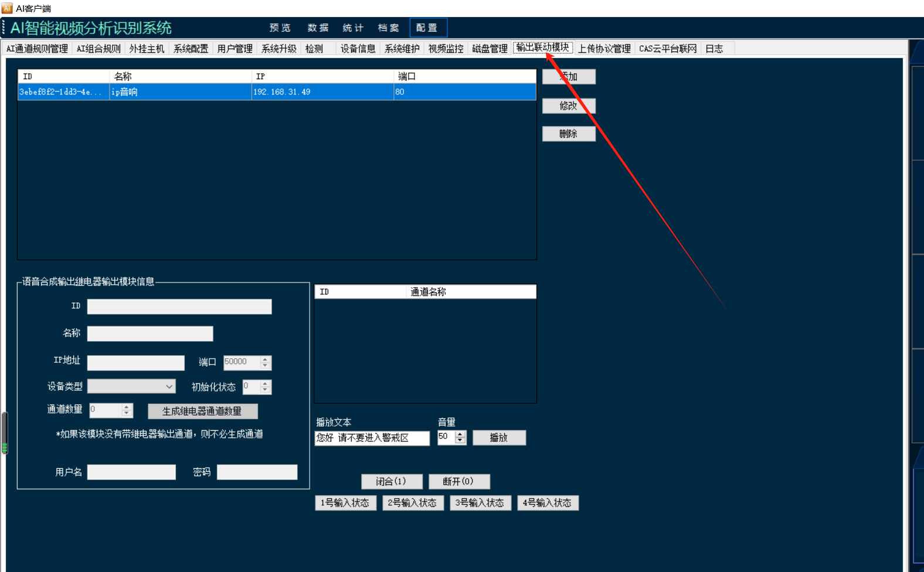This screenshot has width=924, height=572.
Task: Switch to 日志 tab
Action: coord(714,49)
